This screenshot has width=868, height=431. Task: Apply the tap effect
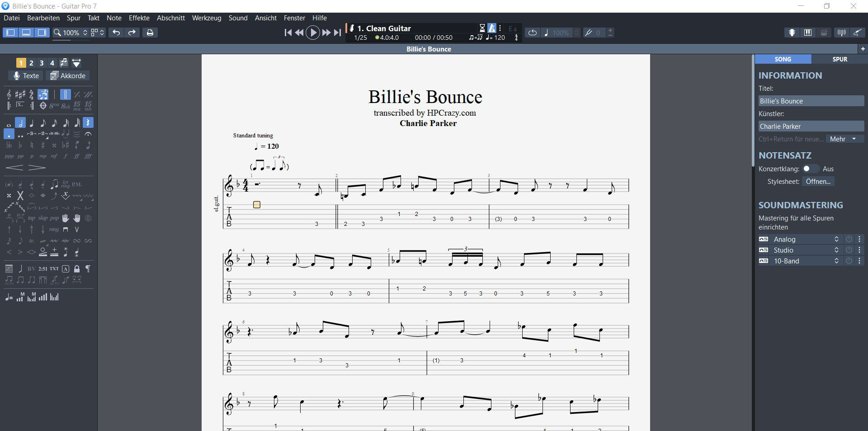32,218
